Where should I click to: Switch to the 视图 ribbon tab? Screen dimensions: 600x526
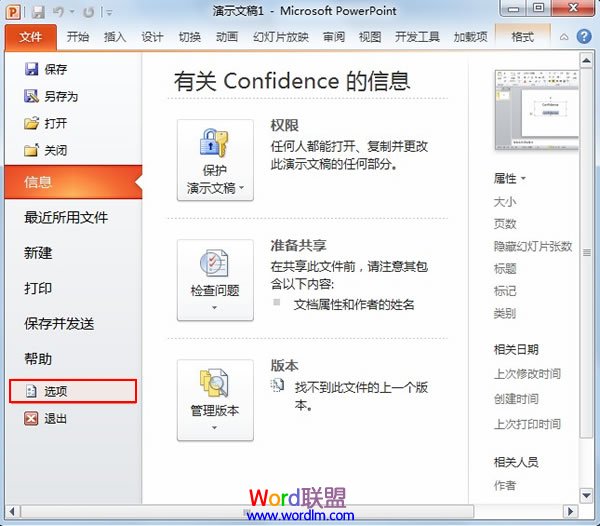point(370,37)
